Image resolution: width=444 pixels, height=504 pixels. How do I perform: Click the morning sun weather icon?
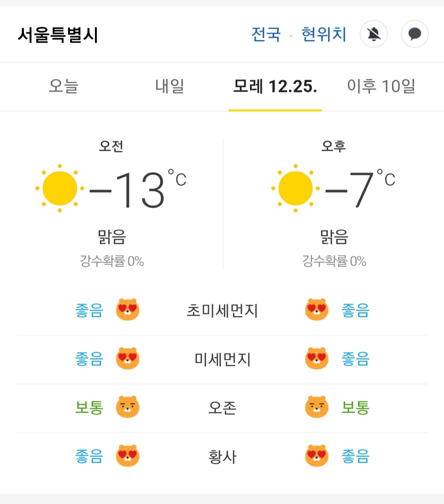pyautogui.click(x=60, y=188)
